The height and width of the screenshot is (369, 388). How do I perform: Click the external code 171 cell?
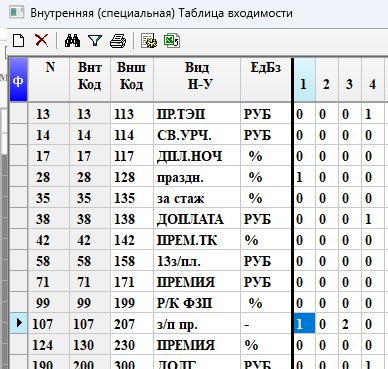click(132, 282)
